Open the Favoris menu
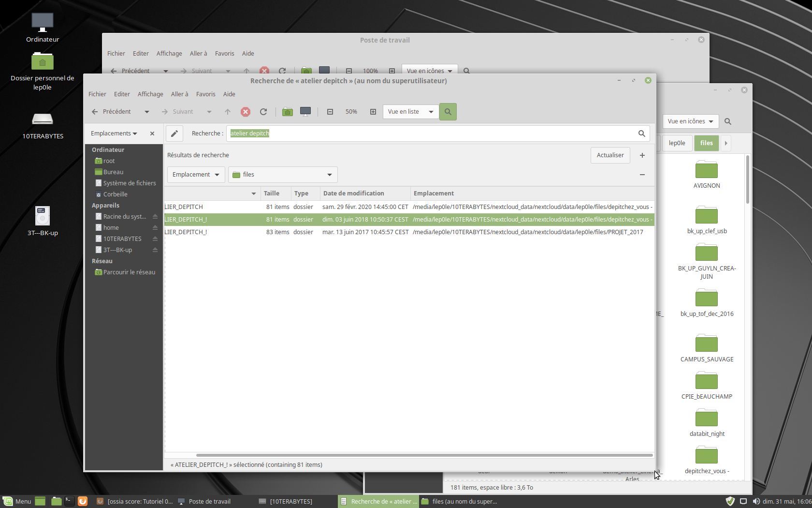The height and width of the screenshot is (508, 812). [205, 94]
